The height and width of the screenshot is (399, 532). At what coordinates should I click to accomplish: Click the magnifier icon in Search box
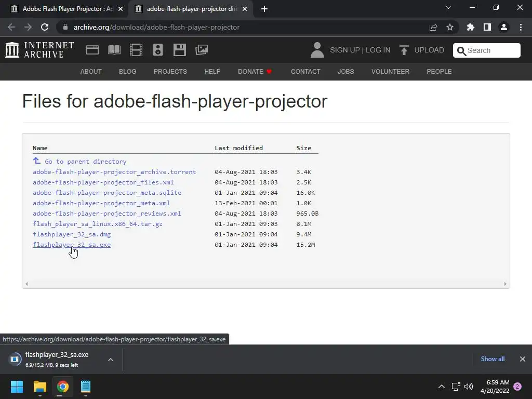pos(461,51)
